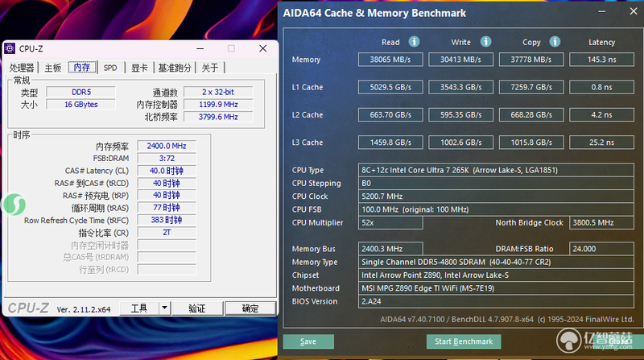Switch to the 显卡 tab in CPU-Z
644x360 pixels.
[x=139, y=68]
